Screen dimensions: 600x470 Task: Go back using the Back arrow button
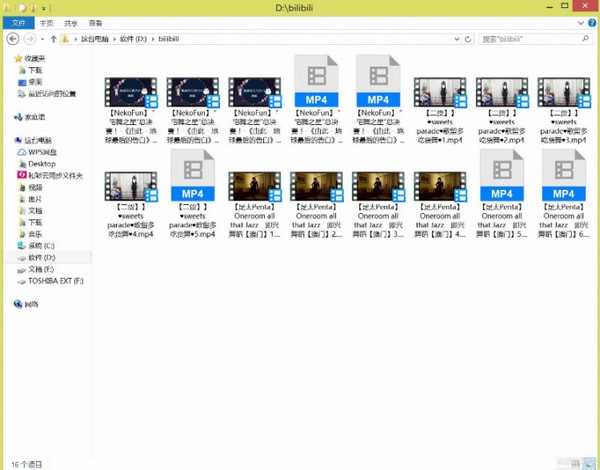pos(13,39)
